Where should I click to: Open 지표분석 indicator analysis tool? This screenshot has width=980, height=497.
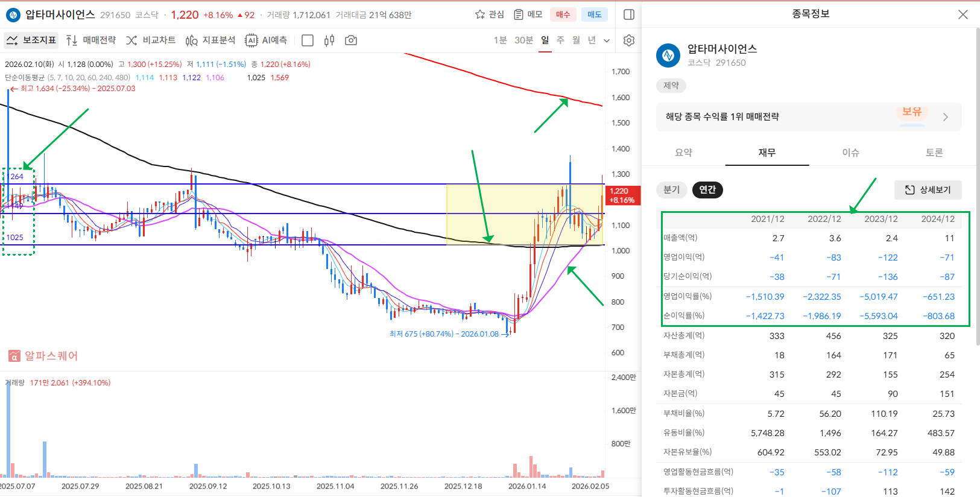(x=210, y=40)
